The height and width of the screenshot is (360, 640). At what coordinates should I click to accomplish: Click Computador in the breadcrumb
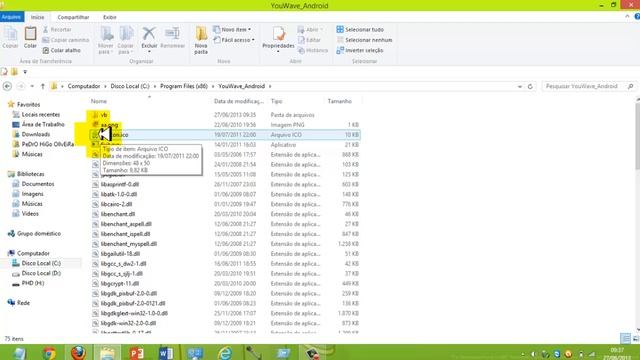(84, 86)
